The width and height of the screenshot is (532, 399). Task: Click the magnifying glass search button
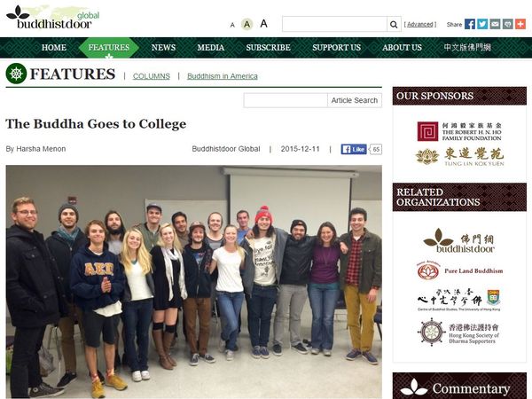click(394, 25)
